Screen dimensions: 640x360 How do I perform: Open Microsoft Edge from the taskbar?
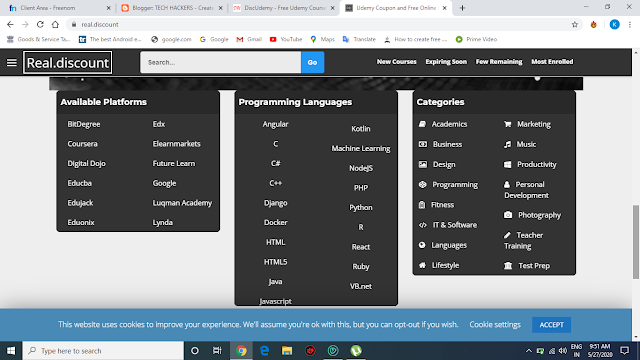tap(264, 351)
